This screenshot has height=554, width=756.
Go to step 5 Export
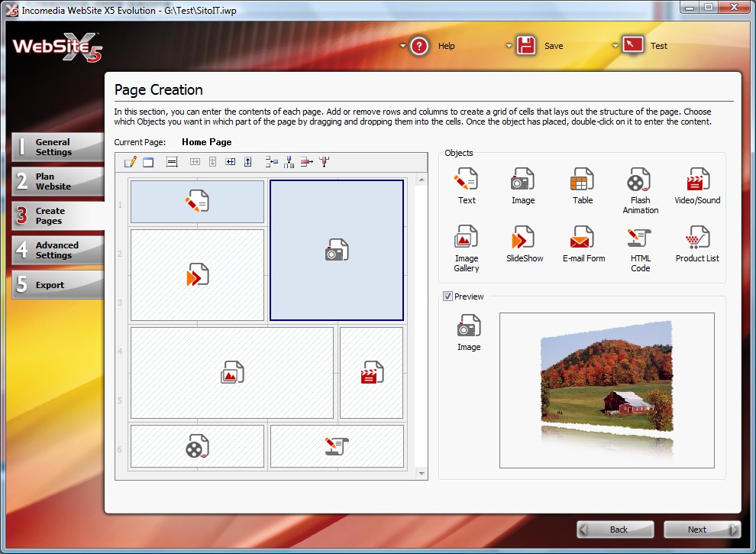pyautogui.click(x=58, y=285)
